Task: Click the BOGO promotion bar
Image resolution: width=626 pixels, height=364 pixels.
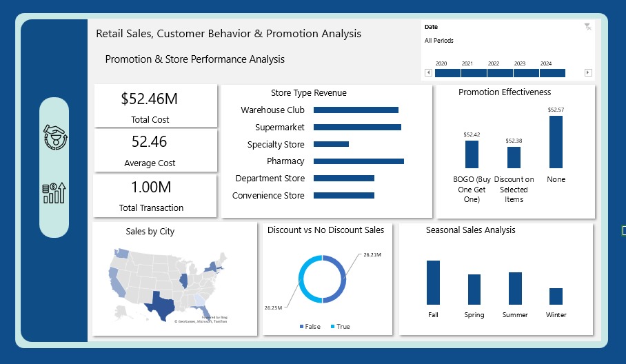Action: pos(472,154)
